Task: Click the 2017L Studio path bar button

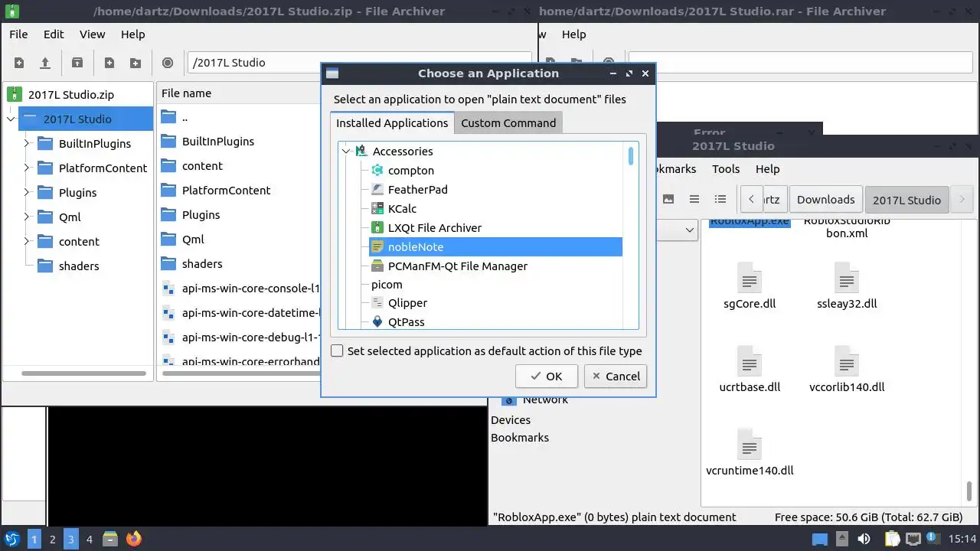Action: (906, 199)
